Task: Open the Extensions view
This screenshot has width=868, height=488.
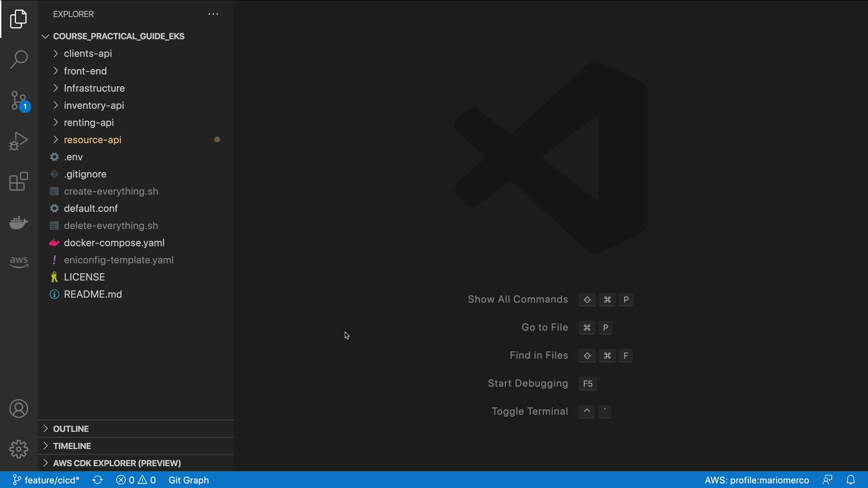Action: point(19,182)
